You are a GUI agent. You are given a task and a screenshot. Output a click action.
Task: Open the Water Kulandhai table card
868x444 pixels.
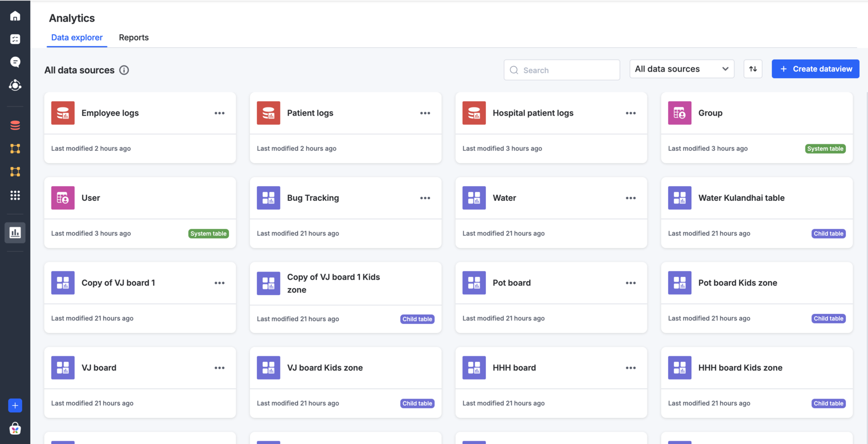click(757, 212)
